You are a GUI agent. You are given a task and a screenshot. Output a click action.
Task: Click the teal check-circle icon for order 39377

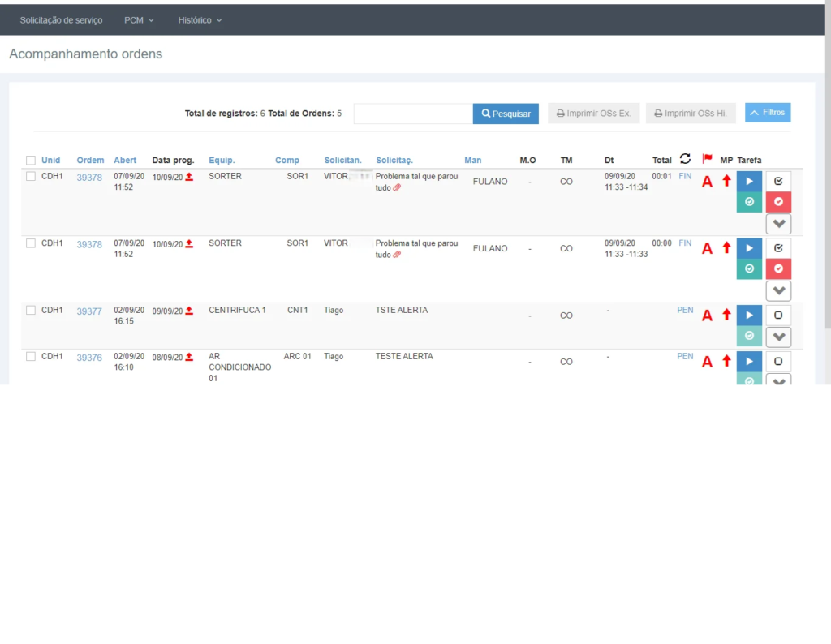tap(749, 336)
